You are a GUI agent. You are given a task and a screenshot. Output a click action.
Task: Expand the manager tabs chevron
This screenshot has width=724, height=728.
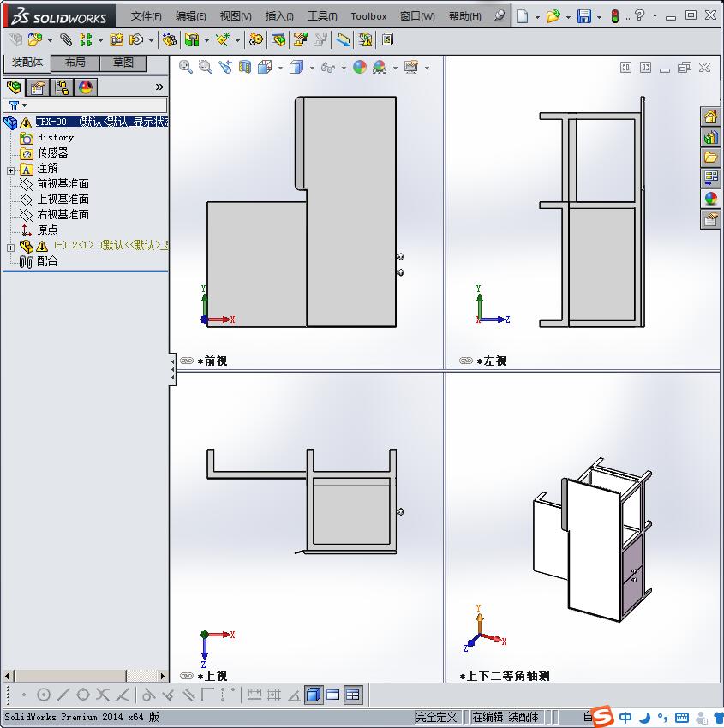pos(159,87)
